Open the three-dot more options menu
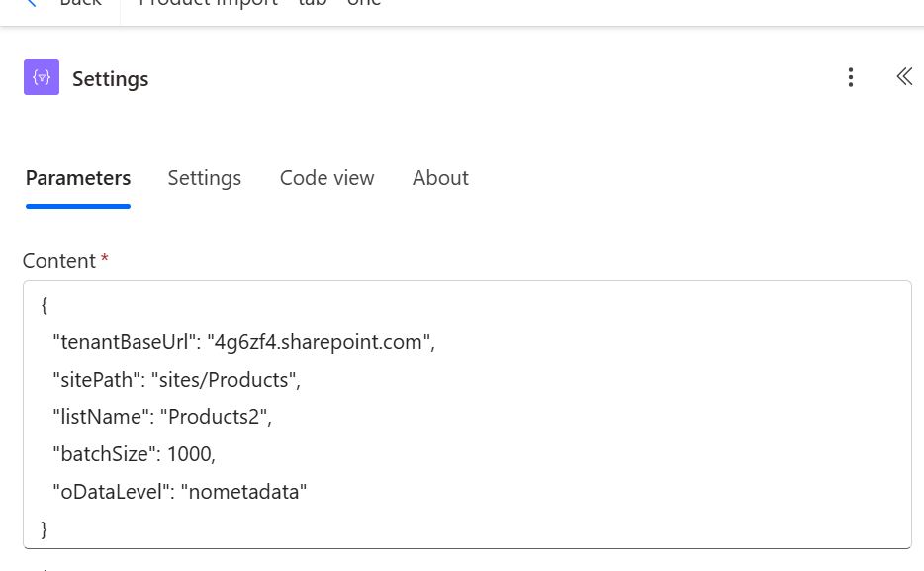This screenshot has height=571, width=924. 851,78
